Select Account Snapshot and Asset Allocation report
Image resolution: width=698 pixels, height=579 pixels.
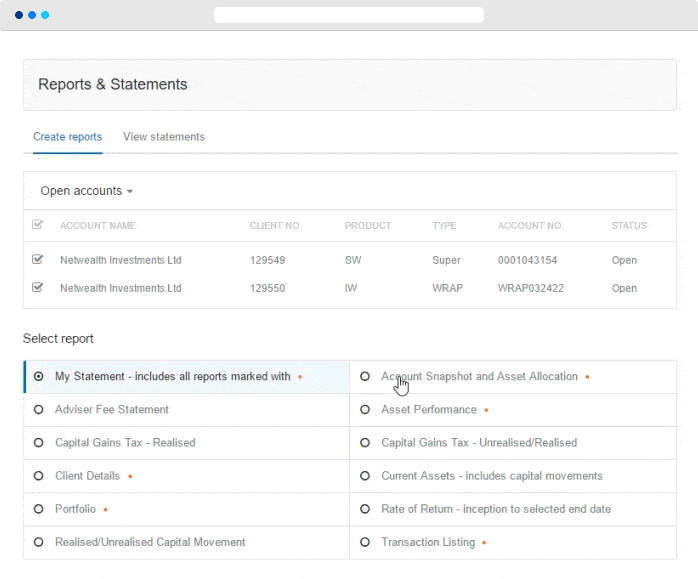365,377
